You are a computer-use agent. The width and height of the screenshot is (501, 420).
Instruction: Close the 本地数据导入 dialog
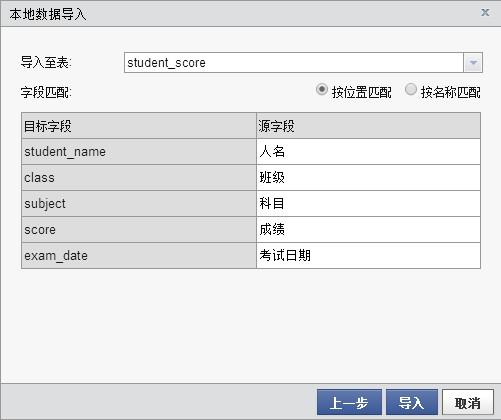485,13
